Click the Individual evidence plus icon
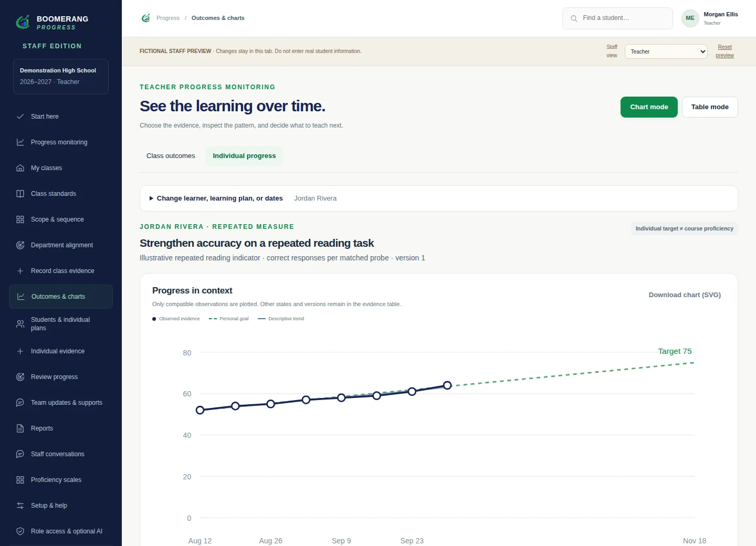This screenshot has width=756, height=546. pos(20,351)
